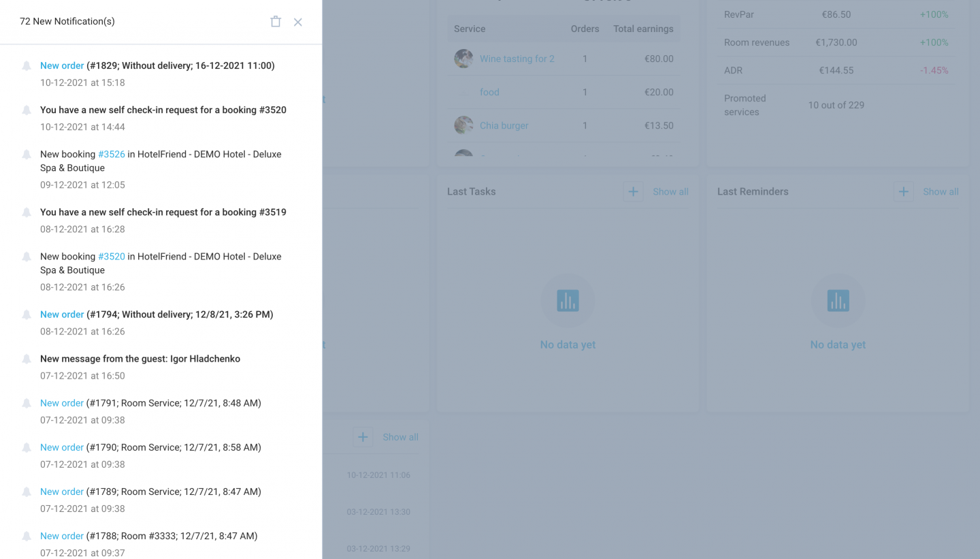Open Chia burger service link
This screenshot has width=980, height=559.
(504, 125)
